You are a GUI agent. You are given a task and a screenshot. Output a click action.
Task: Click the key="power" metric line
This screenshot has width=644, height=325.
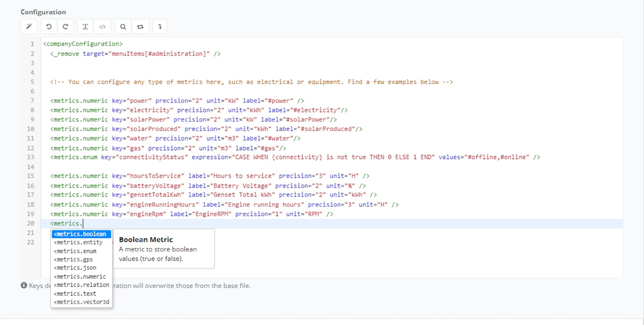pyautogui.click(x=177, y=101)
